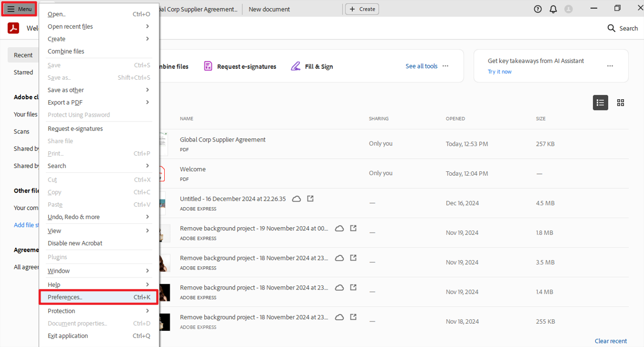
Task: Switch to the New document tab
Action: [269, 9]
